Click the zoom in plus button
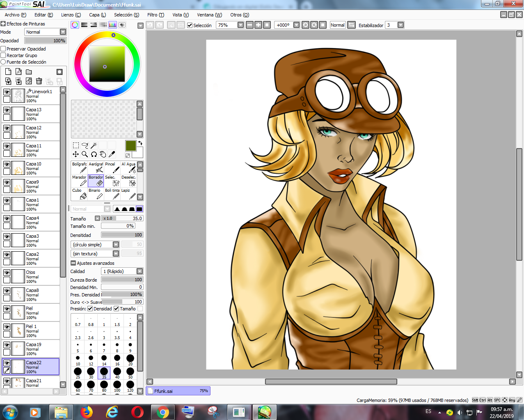Viewport: 524px width, 420px height. pyautogui.click(x=258, y=25)
